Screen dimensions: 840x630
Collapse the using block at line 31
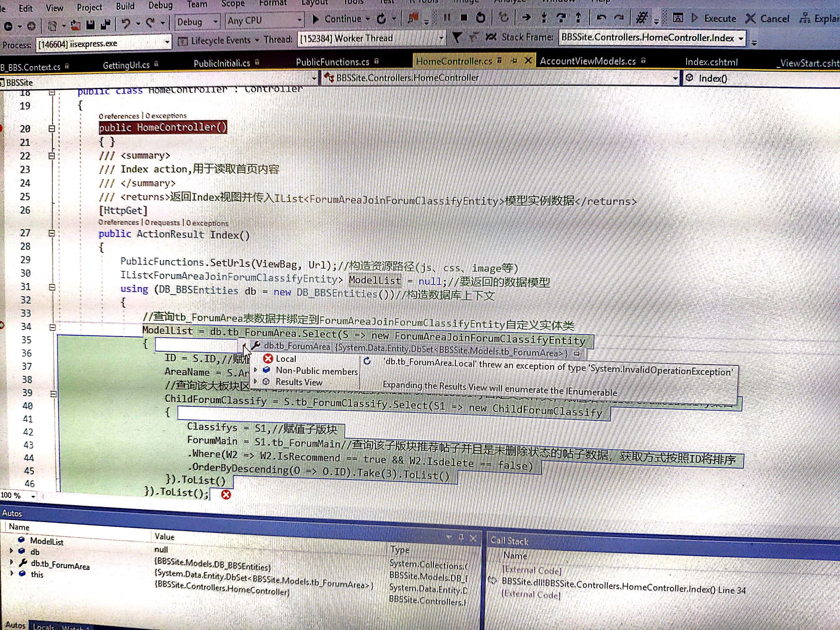point(52,287)
